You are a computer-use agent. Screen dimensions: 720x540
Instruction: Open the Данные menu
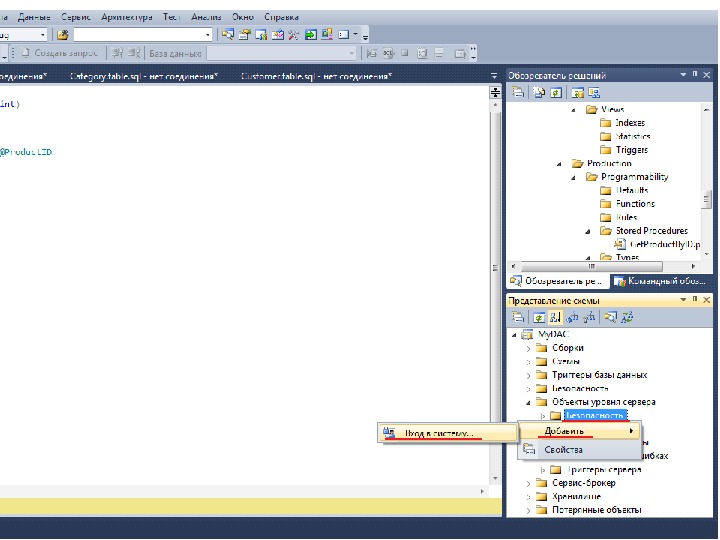(34, 17)
